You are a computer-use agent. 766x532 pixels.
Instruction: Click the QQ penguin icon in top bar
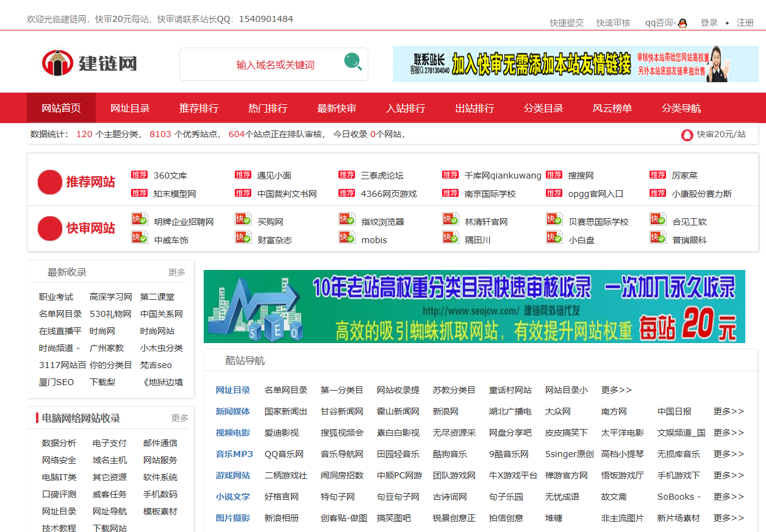[682, 23]
